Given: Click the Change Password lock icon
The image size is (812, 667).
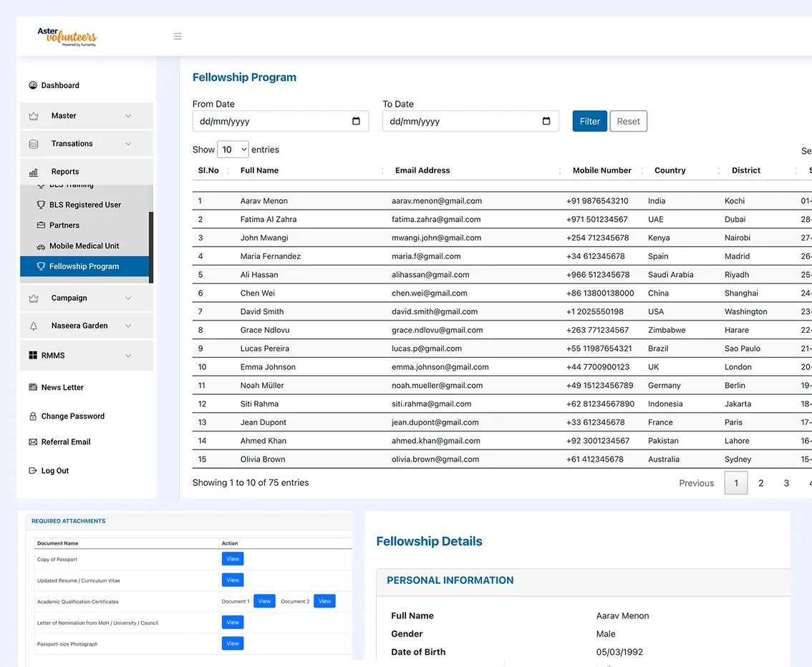Looking at the screenshot, I should click(x=33, y=416).
